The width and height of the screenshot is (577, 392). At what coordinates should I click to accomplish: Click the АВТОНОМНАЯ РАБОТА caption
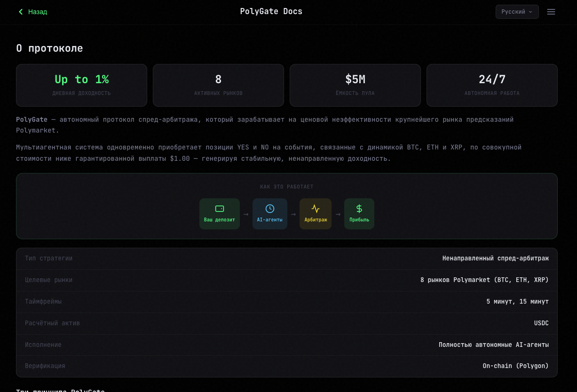coord(492,94)
